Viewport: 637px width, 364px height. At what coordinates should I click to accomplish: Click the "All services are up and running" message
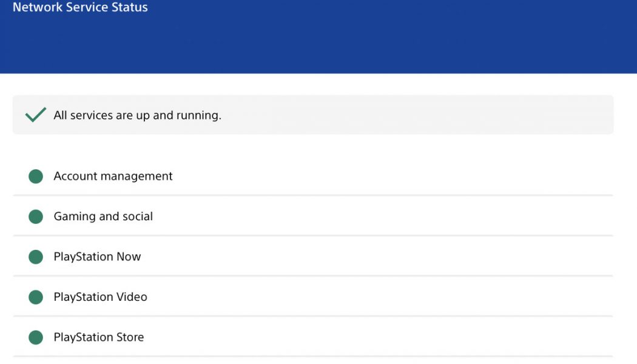point(137,115)
